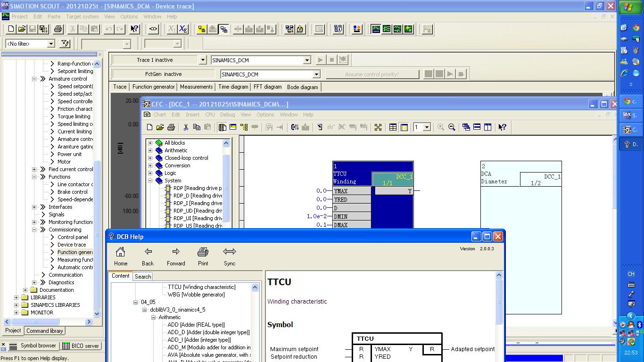The width and height of the screenshot is (644, 362).
Task: Open the Target system menu in SCOUT
Action: (x=83, y=16)
